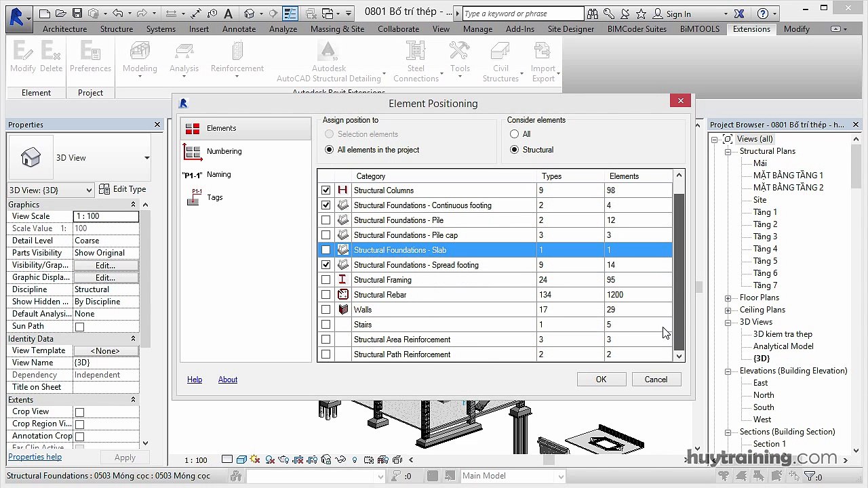Image resolution: width=868 pixels, height=488 pixels.
Task: Collapse the Structural Plans node in Project Browser
Action: [728, 152]
